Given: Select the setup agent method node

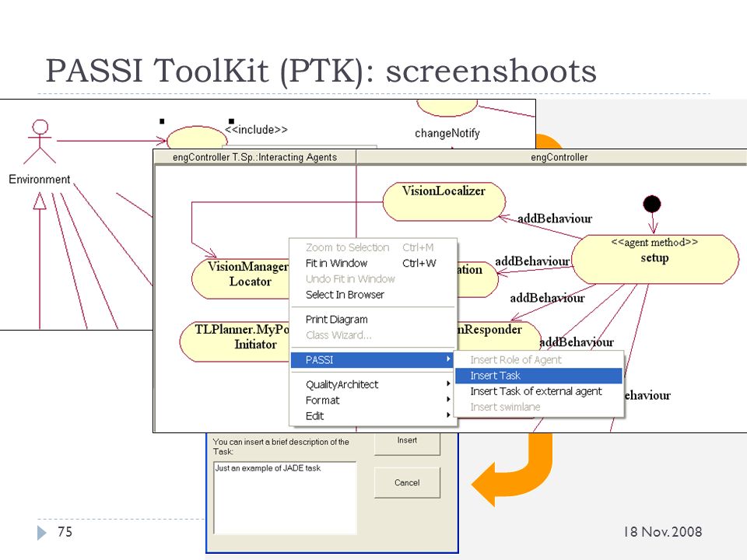Looking at the screenshot, I should pyautogui.click(x=655, y=259).
